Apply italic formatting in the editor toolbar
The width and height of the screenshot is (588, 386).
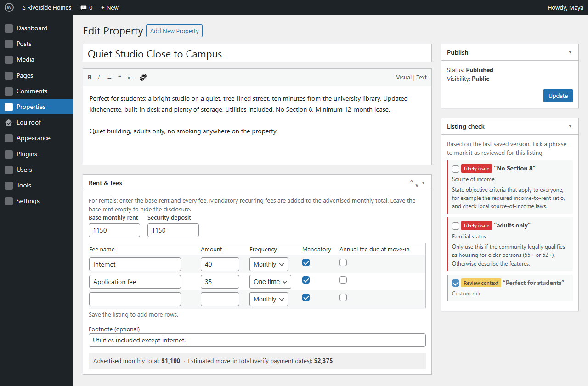pos(99,78)
